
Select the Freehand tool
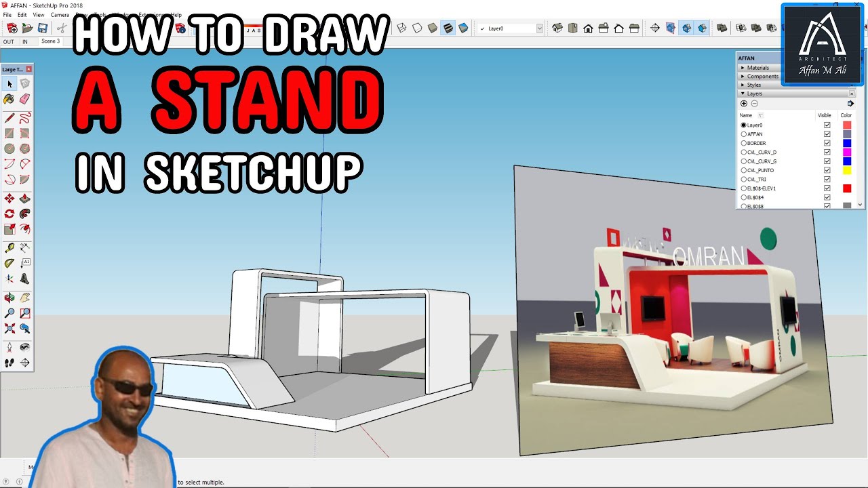[25, 118]
